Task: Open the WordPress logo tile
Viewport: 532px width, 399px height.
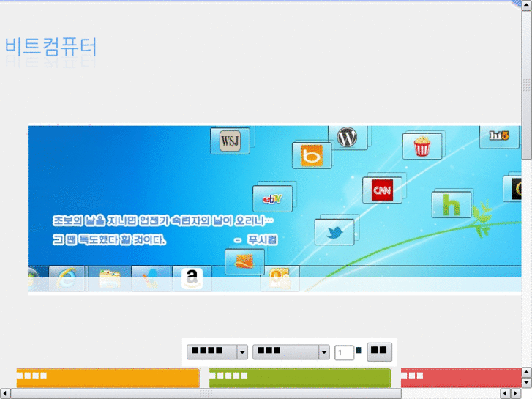Action: pos(347,137)
